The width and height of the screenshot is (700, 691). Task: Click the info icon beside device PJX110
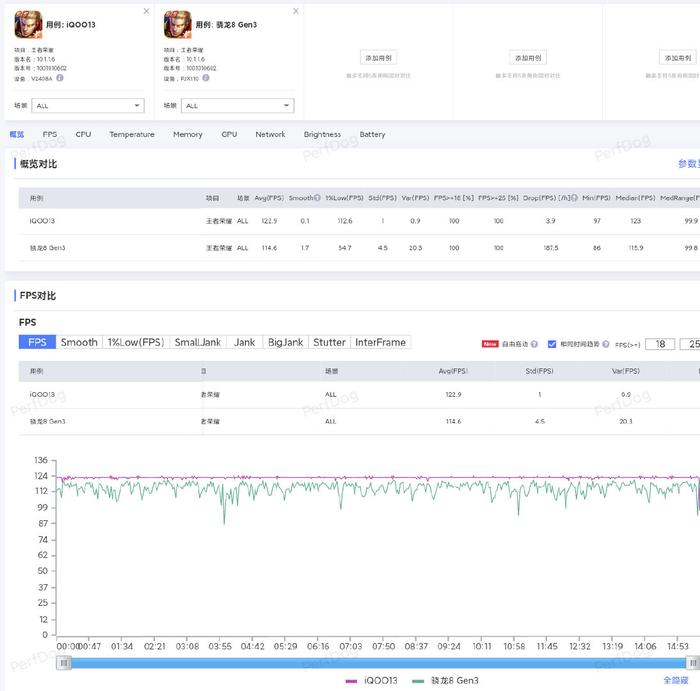coord(208,77)
